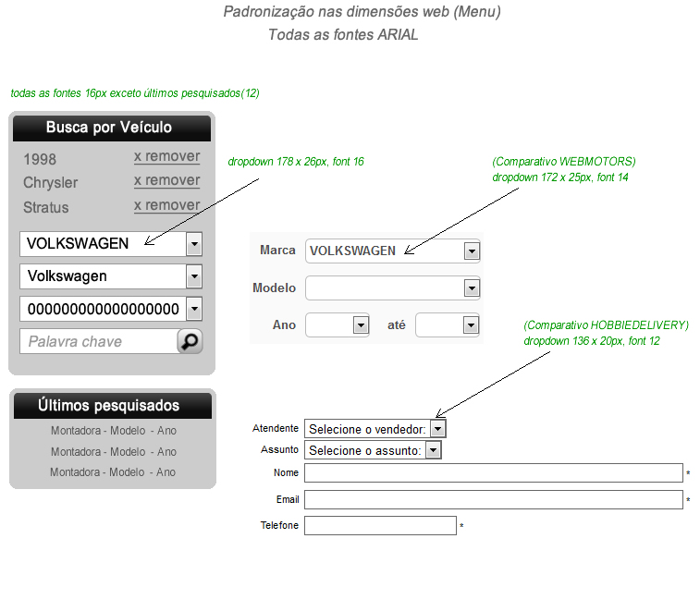Screen dimensions: 700x612
Task: Click the magnifying glass search icon
Action: (190, 341)
